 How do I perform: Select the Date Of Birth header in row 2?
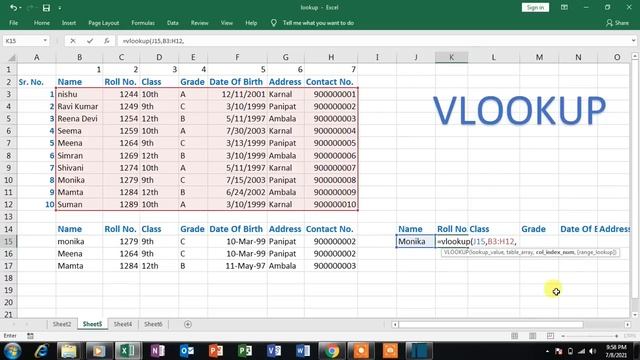point(237,82)
